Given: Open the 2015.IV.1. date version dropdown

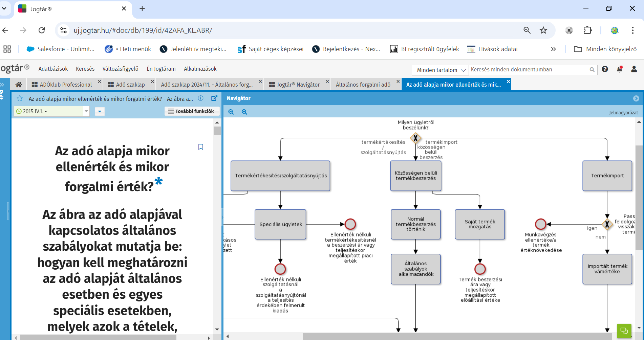Looking at the screenshot, I should [86, 111].
